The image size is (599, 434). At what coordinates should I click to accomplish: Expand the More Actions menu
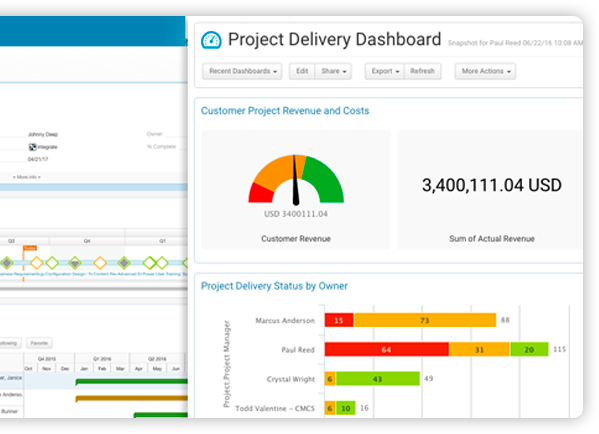[485, 71]
